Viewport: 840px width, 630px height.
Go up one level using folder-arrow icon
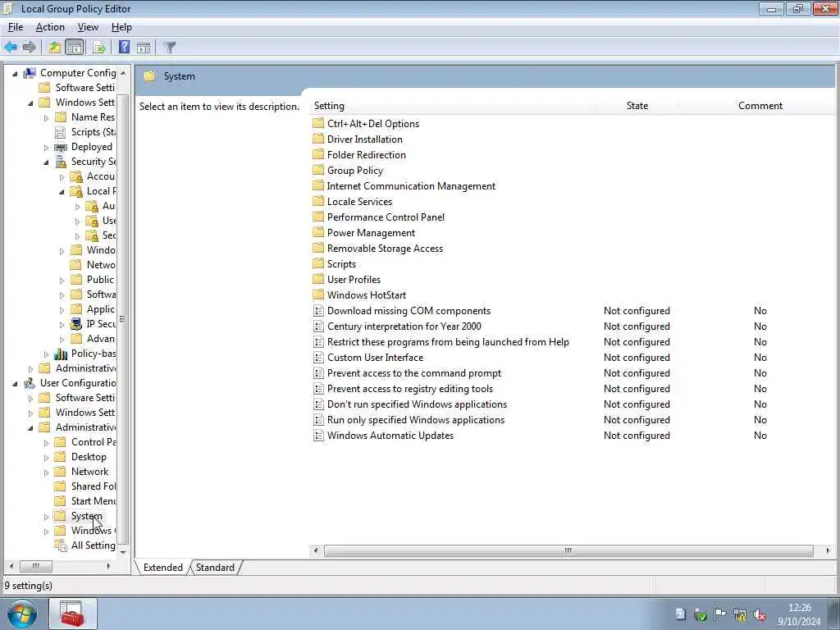tap(55, 47)
